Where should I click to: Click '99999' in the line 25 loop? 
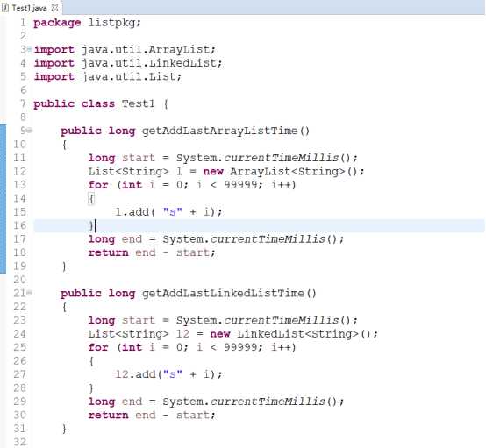[240, 347]
